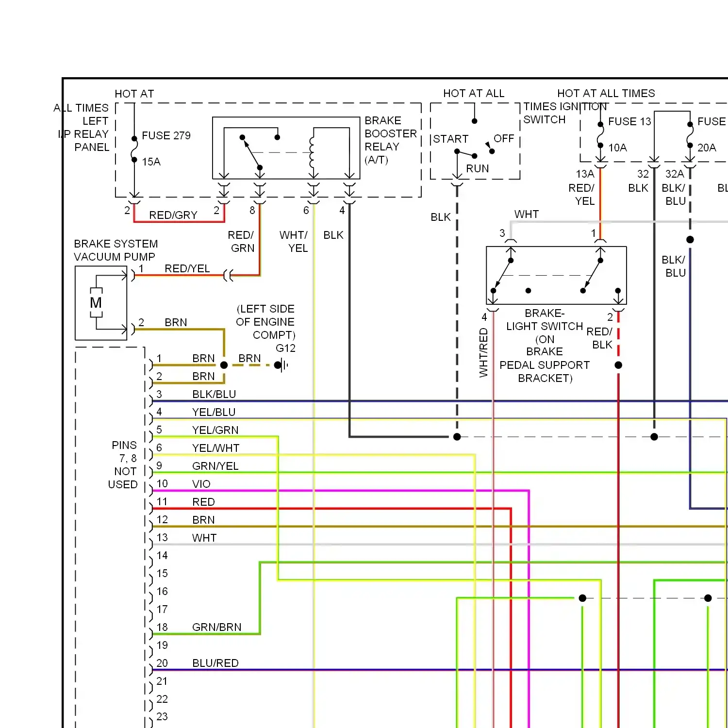Click the RUN position on ignition switch
The height and width of the screenshot is (728, 728).
coord(478,168)
